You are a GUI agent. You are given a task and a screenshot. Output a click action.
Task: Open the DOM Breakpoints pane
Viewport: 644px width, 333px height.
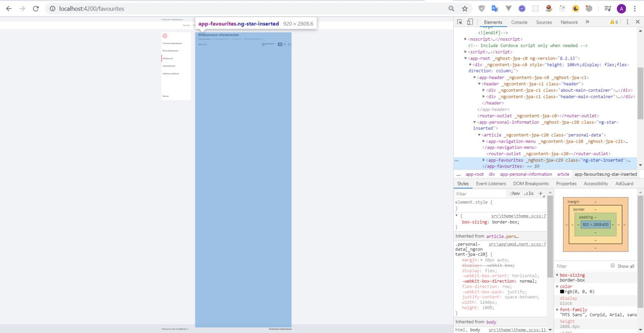point(531,184)
